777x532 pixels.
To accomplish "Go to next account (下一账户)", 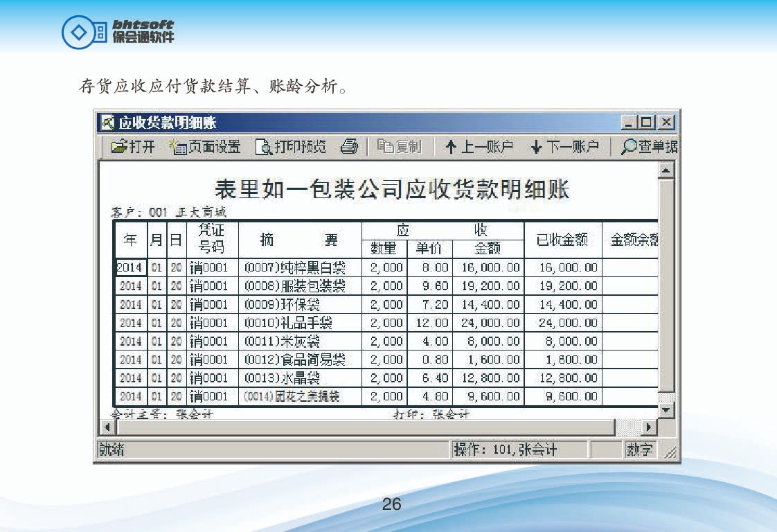I will point(564,146).
